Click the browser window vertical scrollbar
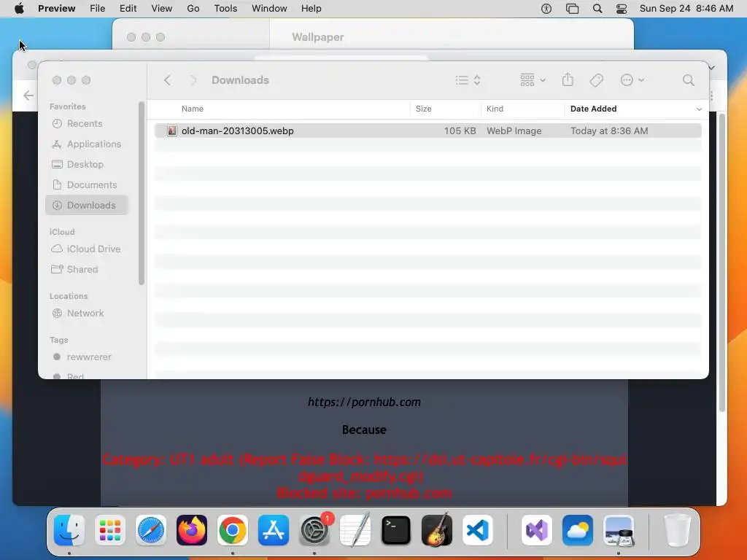This screenshot has height=560, width=747. pyautogui.click(x=722, y=262)
